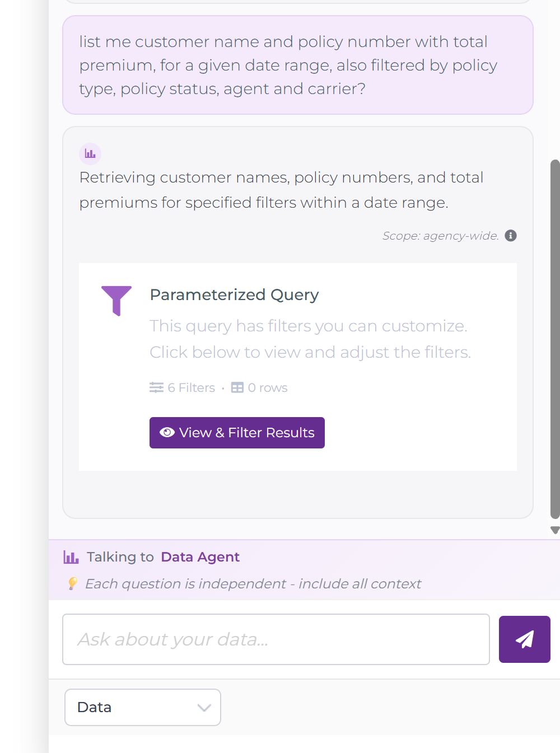This screenshot has width=560, height=753.
Task: Click the filter toggle control showing 6 Filters
Action: tap(182, 387)
